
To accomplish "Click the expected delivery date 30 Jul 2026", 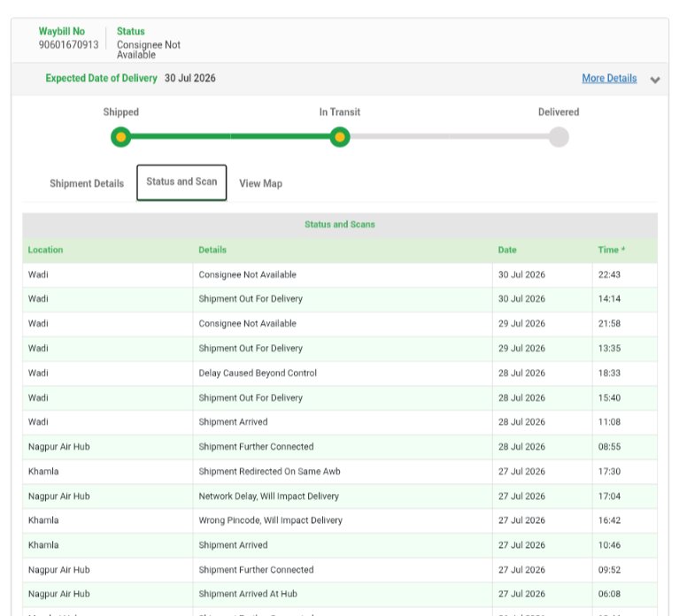I will [189, 79].
